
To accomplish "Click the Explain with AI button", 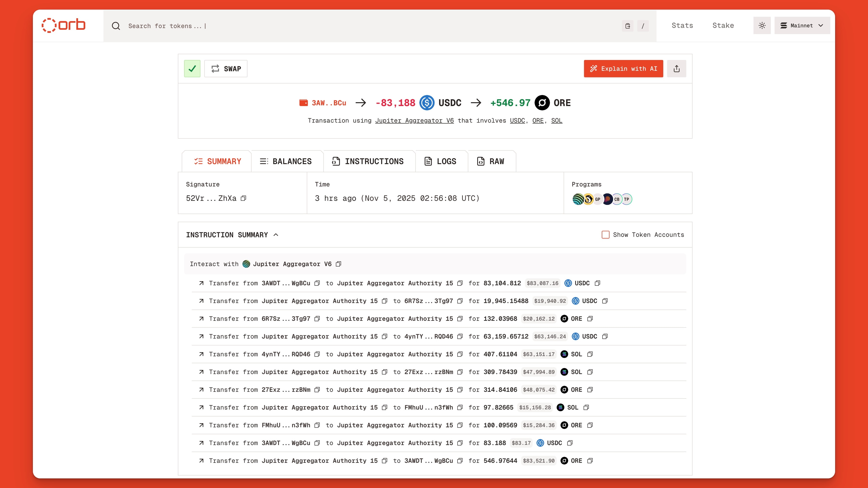I will (623, 68).
